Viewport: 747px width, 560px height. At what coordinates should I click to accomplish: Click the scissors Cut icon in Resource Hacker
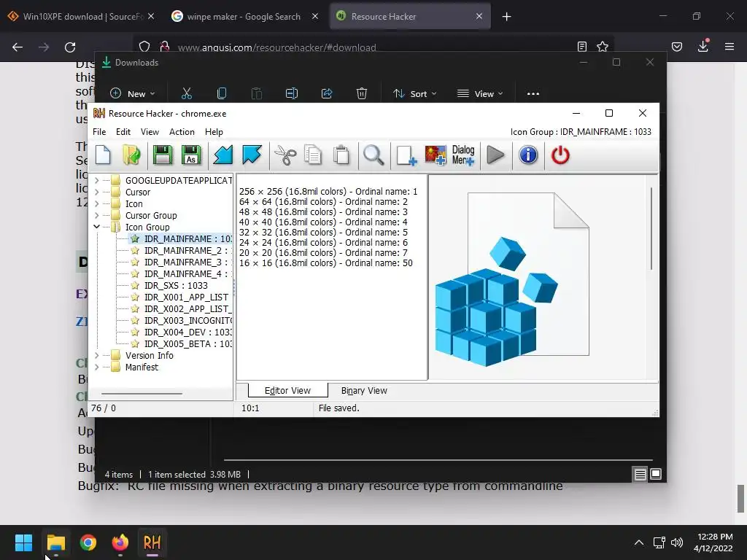285,155
